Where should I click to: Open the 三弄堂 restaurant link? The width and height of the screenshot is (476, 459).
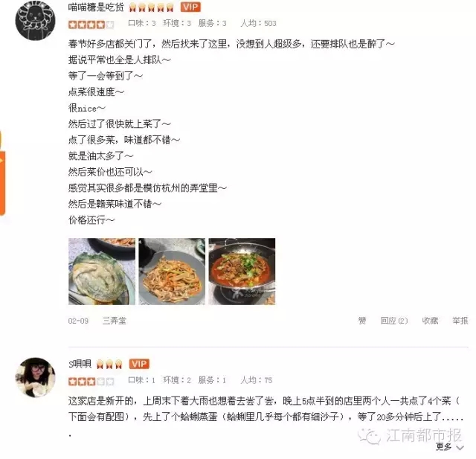[114, 321]
